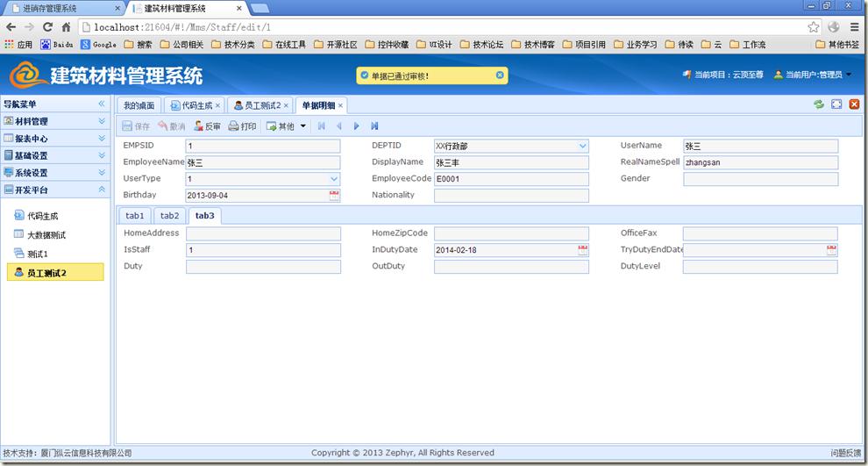The image size is (868, 466).
Task: Click the HomeAddress input field
Action: [x=263, y=234]
